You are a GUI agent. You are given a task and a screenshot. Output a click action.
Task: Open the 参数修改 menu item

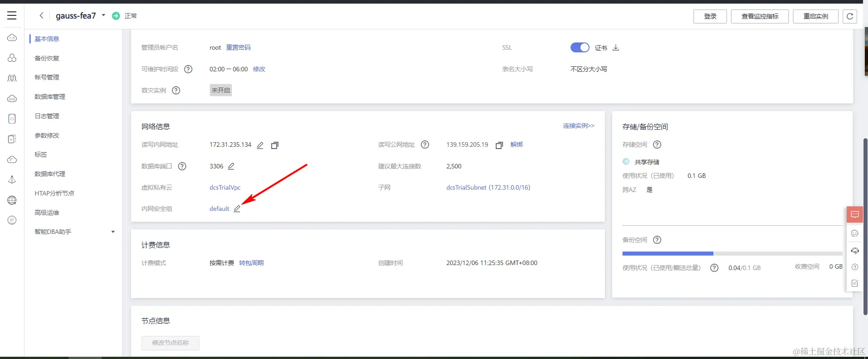47,135
